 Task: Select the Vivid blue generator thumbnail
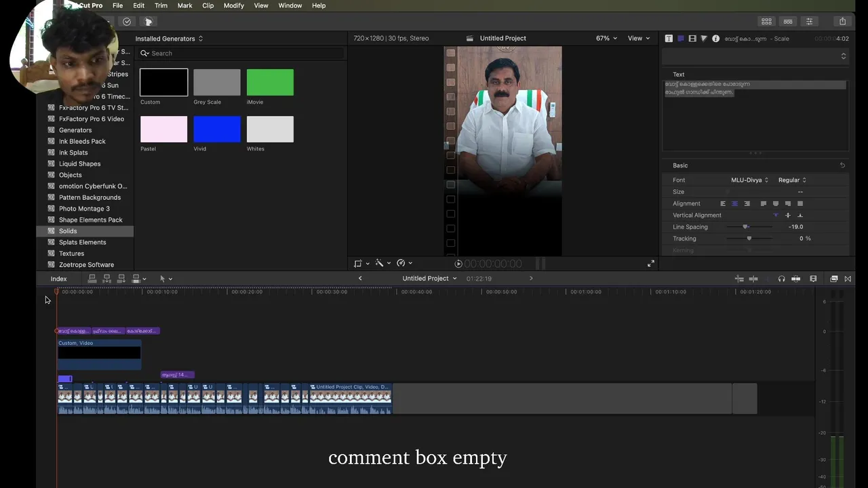217,129
